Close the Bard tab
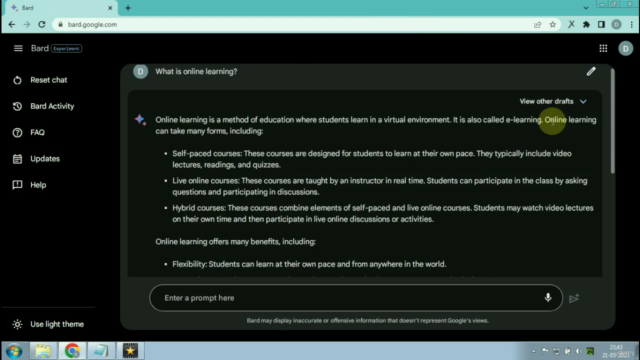This screenshot has width=640, height=360. [110, 8]
